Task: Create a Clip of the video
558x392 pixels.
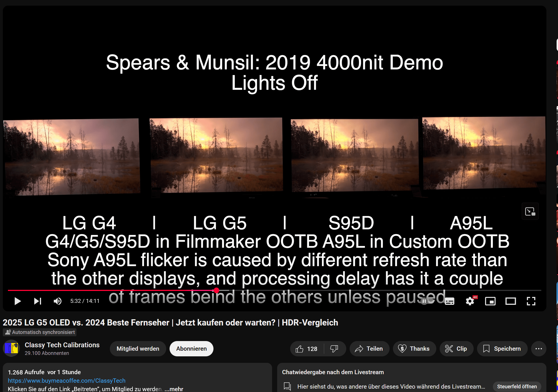Action: click(x=456, y=349)
